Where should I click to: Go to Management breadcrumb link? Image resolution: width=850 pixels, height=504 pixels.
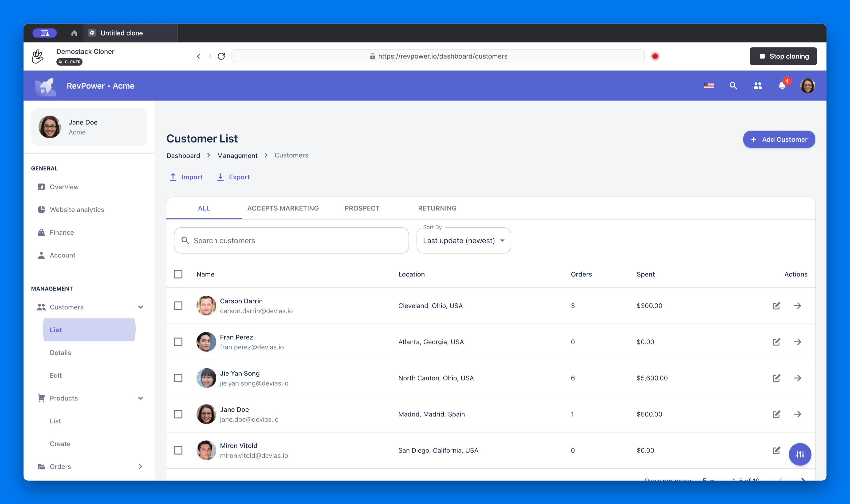237,155
